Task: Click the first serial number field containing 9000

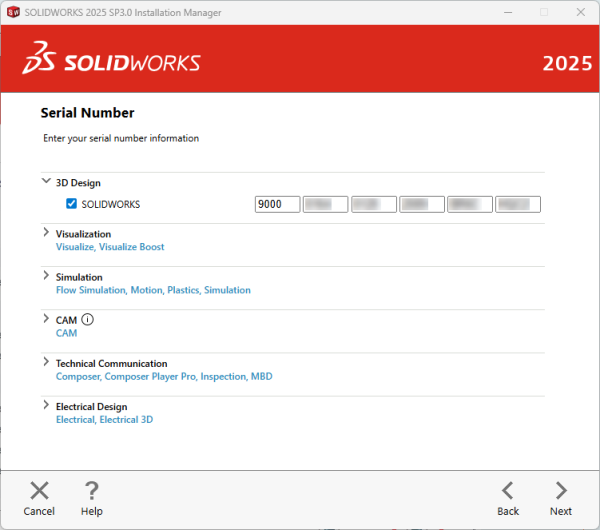Action: [x=277, y=204]
